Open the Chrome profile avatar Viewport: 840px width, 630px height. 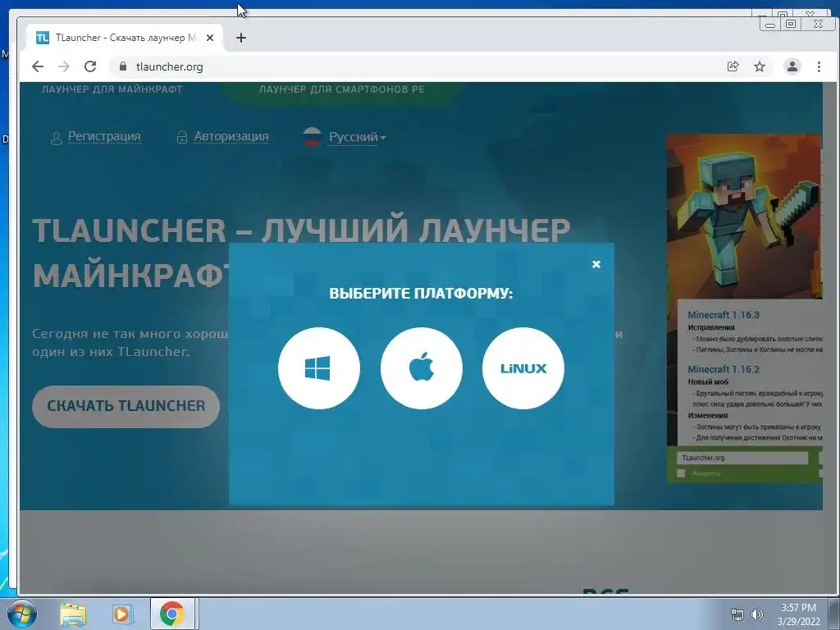tap(792, 66)
